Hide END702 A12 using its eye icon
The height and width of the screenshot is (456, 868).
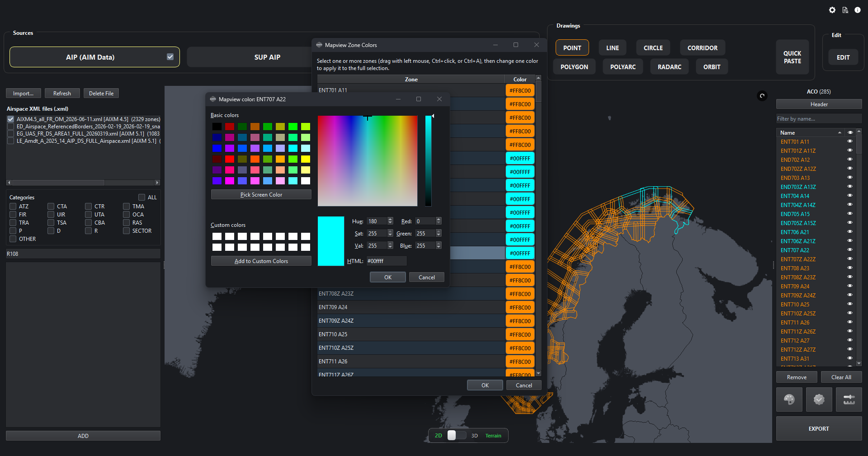click(x=850, y=160)
